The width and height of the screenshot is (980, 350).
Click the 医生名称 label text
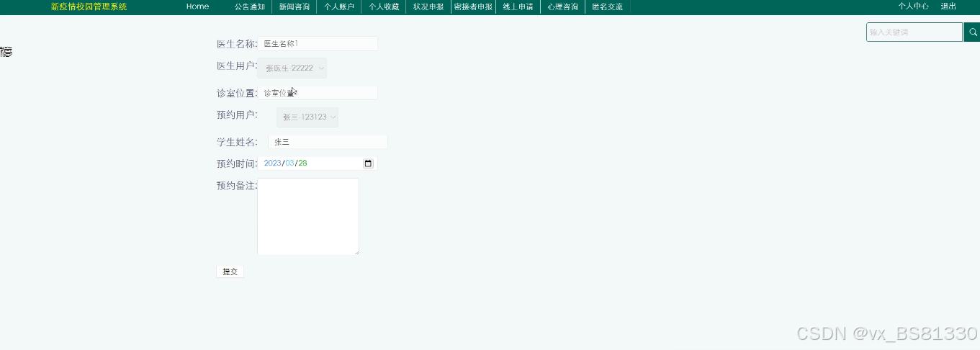coord(236,44)
